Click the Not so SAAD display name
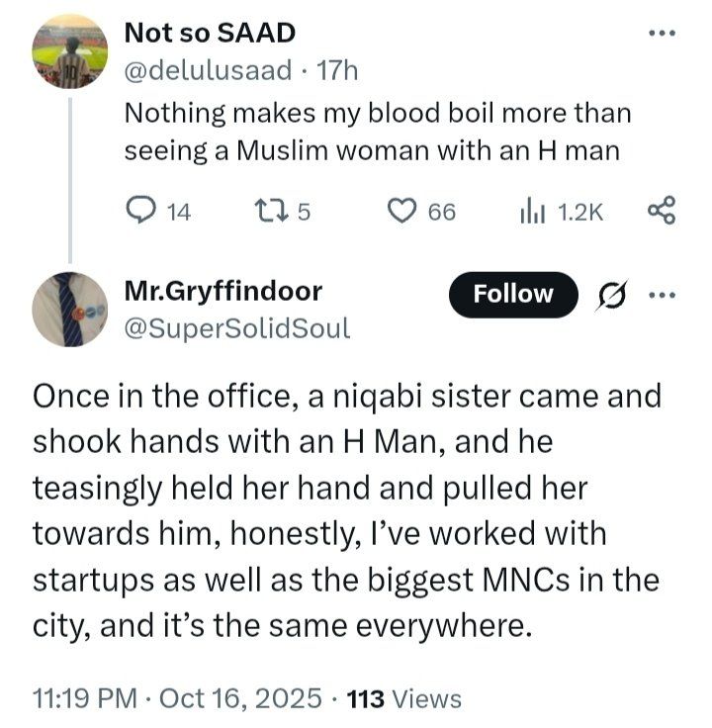The width and height of the screenshot is (712, 728). (x=210, y=33)
